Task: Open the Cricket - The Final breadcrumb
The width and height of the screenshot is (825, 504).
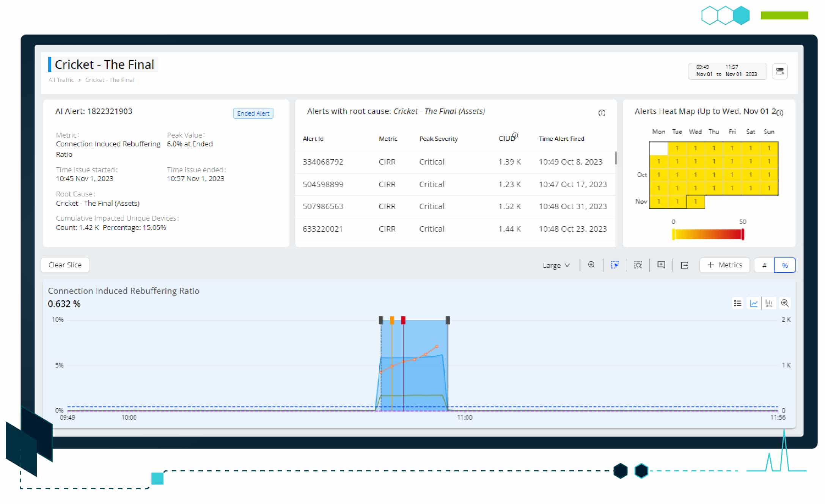Action: [110, 80]
